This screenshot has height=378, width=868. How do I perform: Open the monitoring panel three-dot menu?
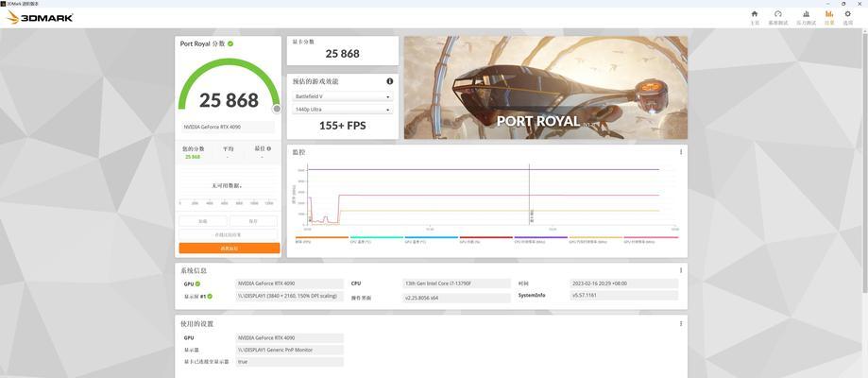coord(681,152)
